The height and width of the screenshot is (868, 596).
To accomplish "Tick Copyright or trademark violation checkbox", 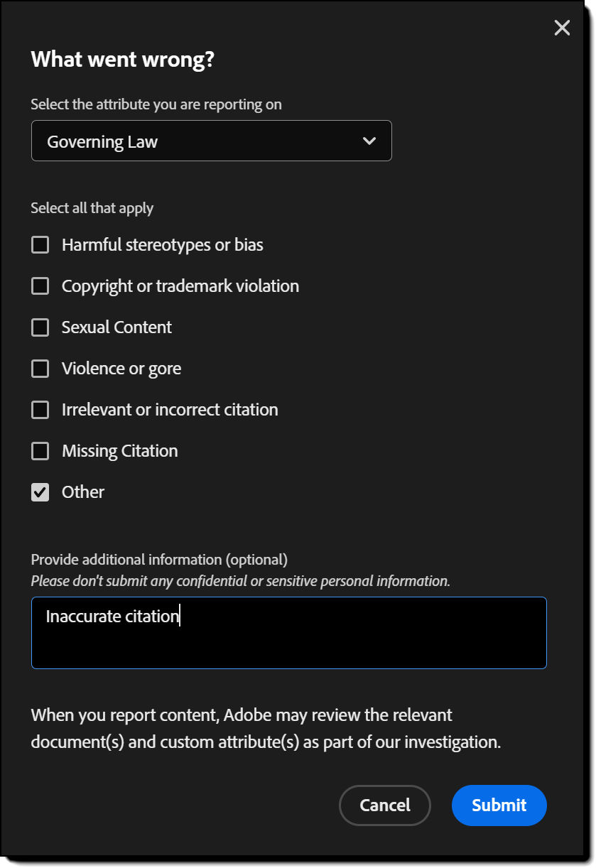I will click(40, 286).
